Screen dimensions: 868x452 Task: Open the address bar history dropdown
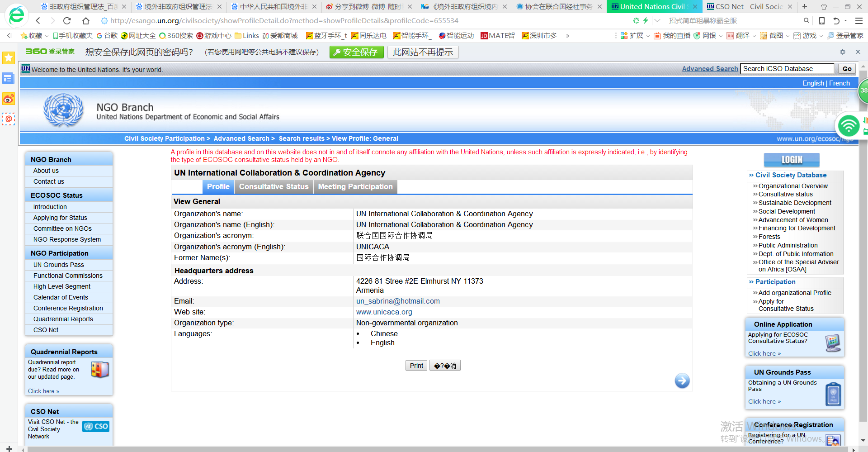pyautogui.click(x=657, y=21)
